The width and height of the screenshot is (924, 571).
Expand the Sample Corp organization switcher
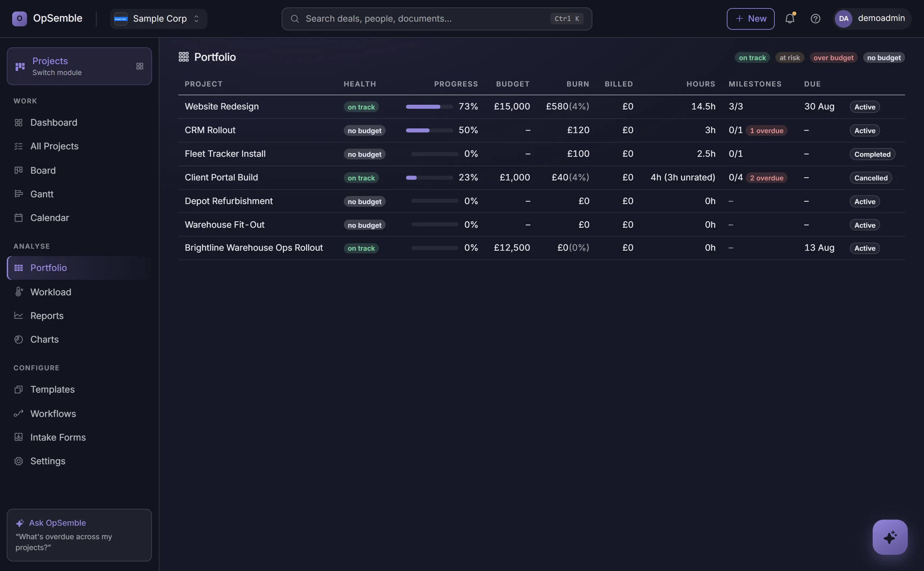tap(158, 19)
